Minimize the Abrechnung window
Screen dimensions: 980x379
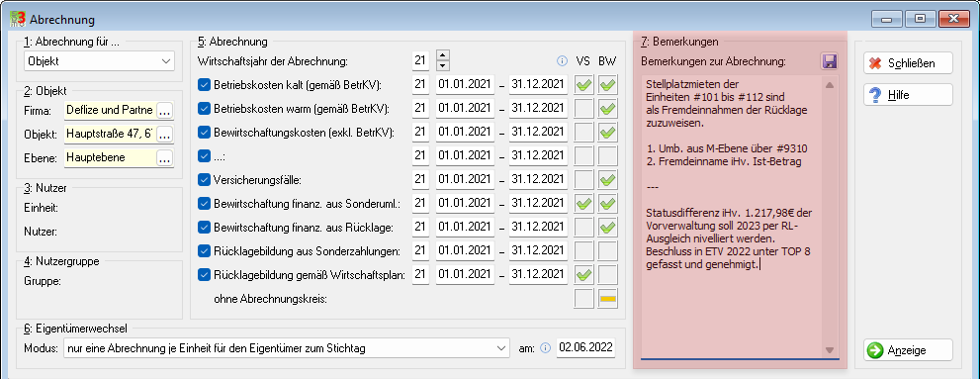(x=887, y=19)
